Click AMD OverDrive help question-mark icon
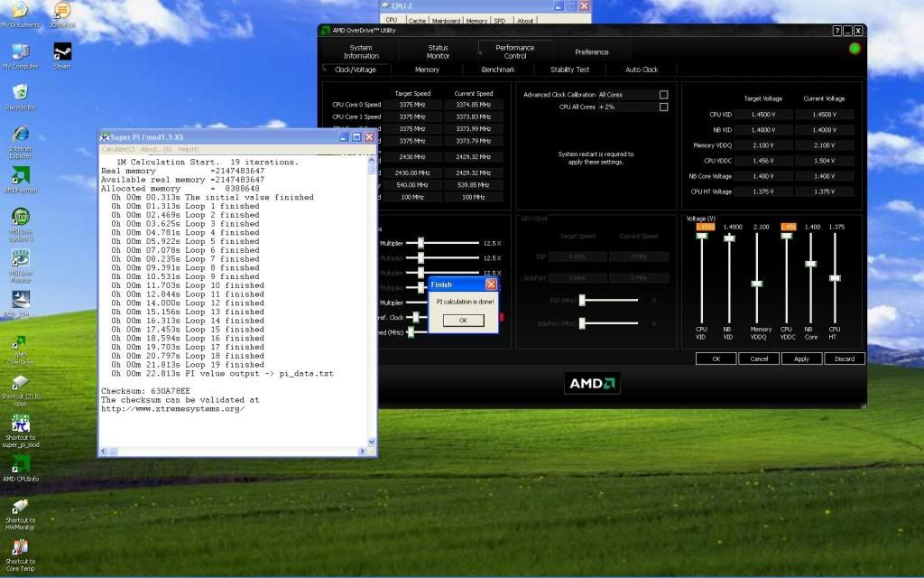 (x=836, y=31)
